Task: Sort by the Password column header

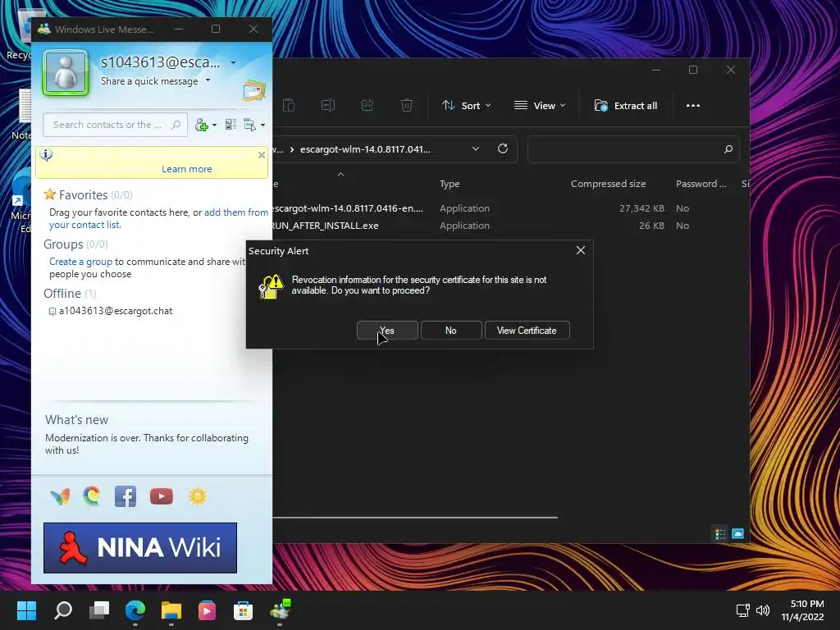Action: 701,184
